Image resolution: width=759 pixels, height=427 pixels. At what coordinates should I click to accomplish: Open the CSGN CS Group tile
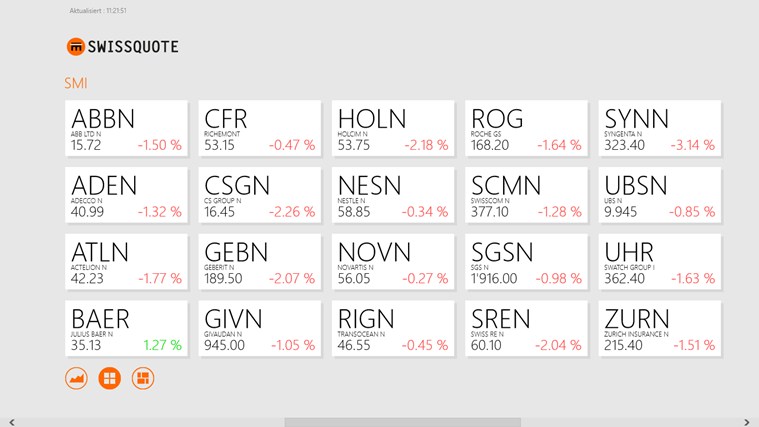point(259,195)
